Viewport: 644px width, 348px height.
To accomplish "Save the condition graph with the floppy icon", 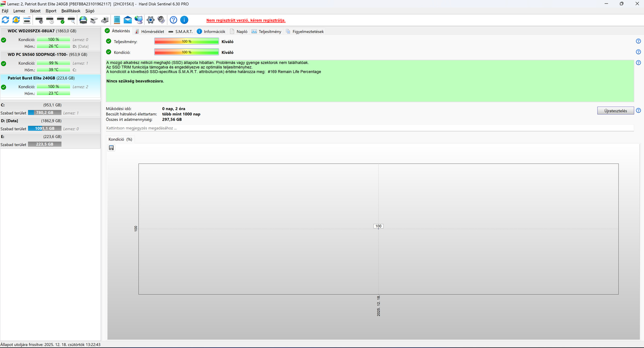I will click(x=111, y=148).
